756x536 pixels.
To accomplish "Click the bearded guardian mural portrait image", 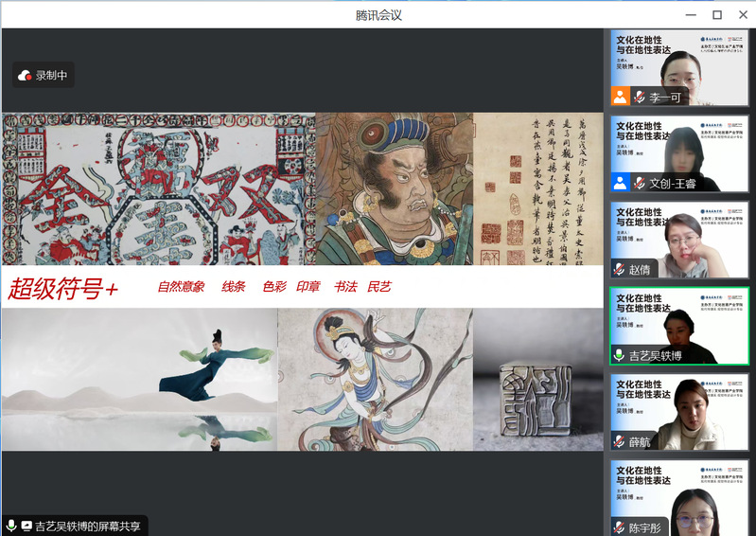I will [395, 188].
